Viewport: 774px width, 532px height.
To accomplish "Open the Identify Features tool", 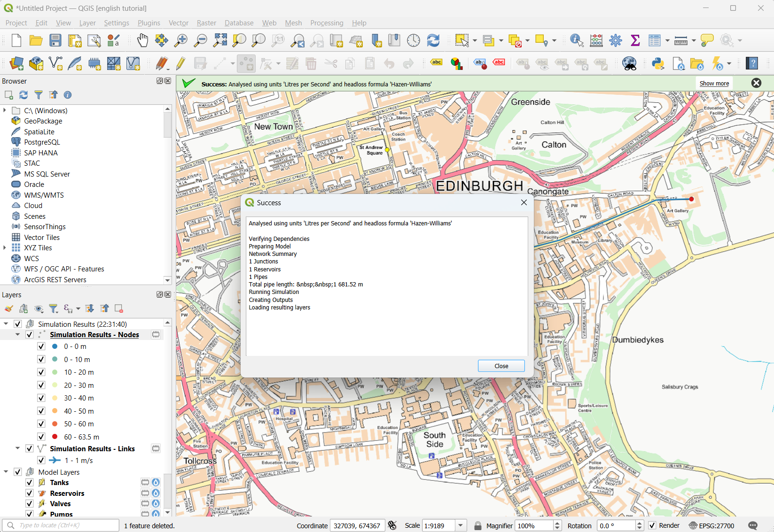I will tap(576, 41).
